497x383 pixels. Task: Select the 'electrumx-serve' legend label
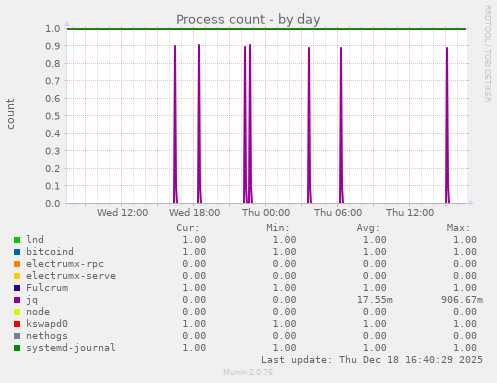tap(71, 276)
